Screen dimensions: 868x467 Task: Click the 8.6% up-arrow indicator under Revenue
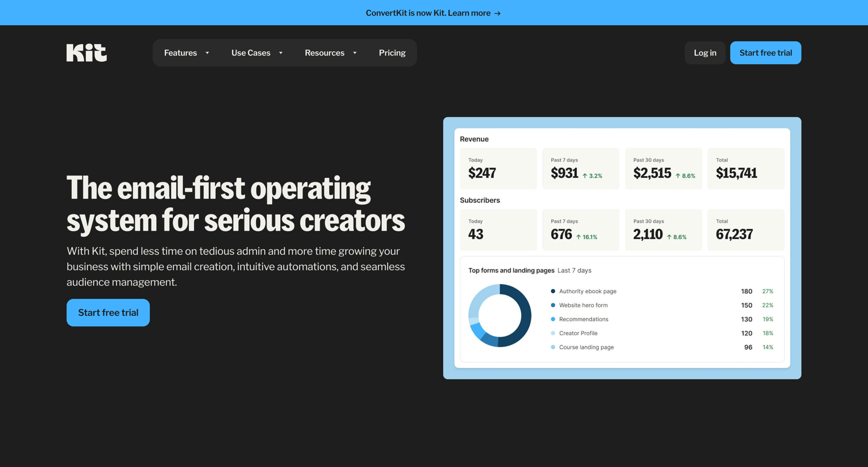pos(685,176)
